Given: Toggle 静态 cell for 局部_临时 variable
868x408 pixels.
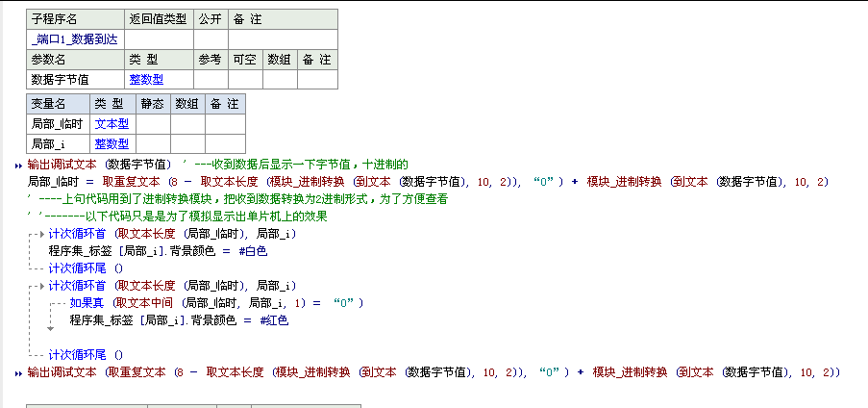Looking at the screenshot, I should pyautogui.click(x=154, y=123).
